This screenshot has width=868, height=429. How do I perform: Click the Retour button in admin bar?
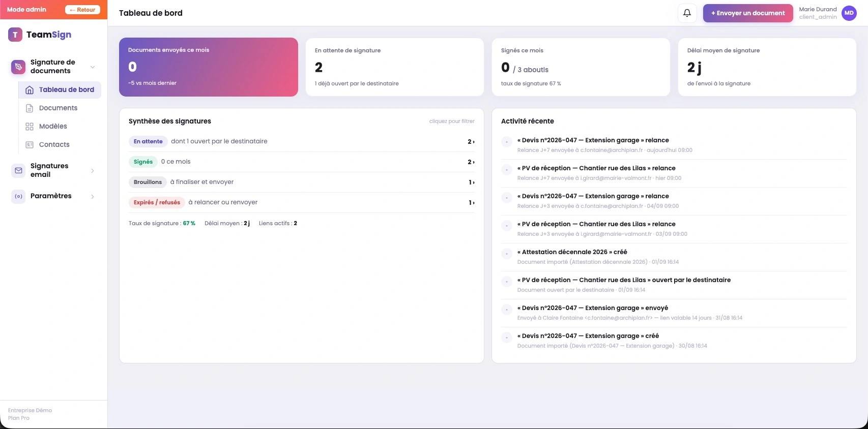click(82, 10)
